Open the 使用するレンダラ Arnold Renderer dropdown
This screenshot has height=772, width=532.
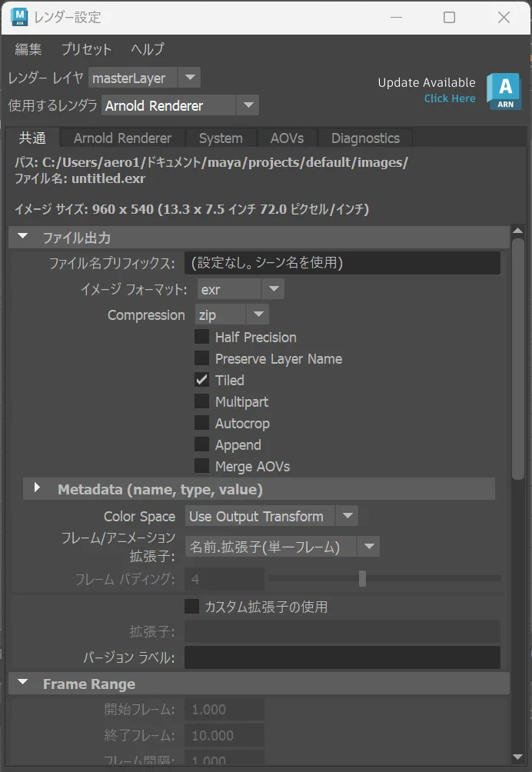pos(180,105)
